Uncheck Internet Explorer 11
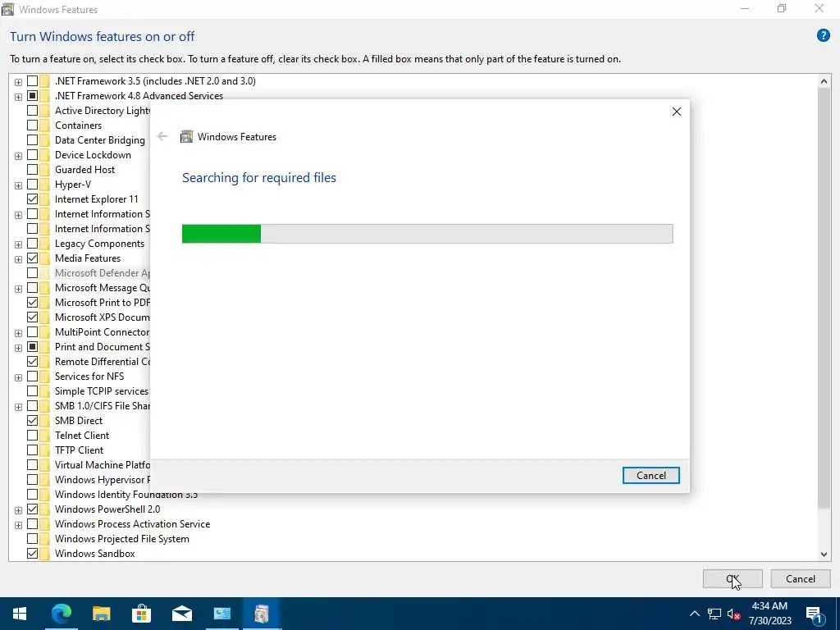840x630 pixels. point(33,199)
